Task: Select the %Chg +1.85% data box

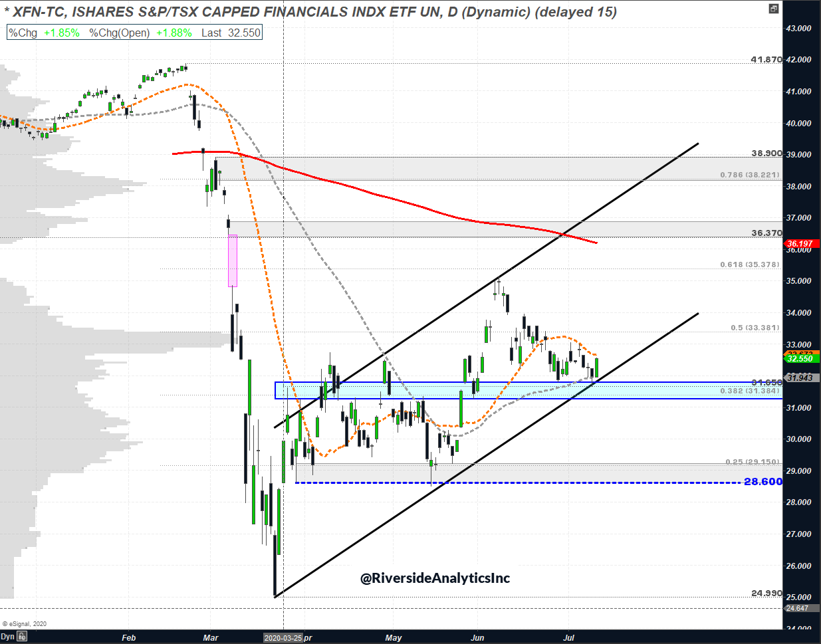Action: [x=44, y=33]
